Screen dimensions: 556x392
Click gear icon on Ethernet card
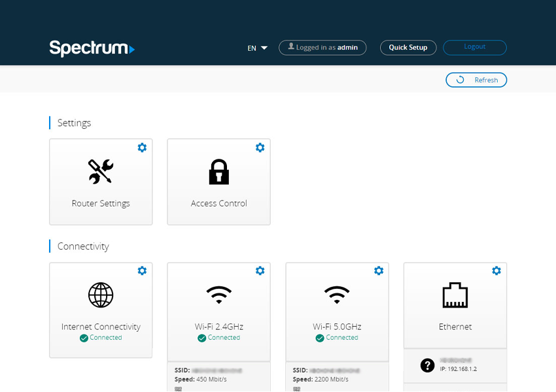[x=496, y=271]
